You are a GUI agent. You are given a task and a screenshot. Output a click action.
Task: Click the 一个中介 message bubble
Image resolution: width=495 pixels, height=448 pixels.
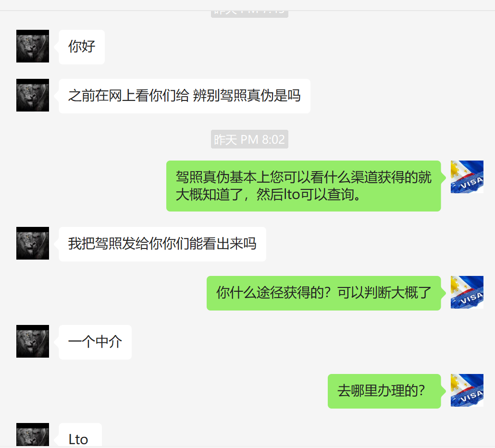95,342
